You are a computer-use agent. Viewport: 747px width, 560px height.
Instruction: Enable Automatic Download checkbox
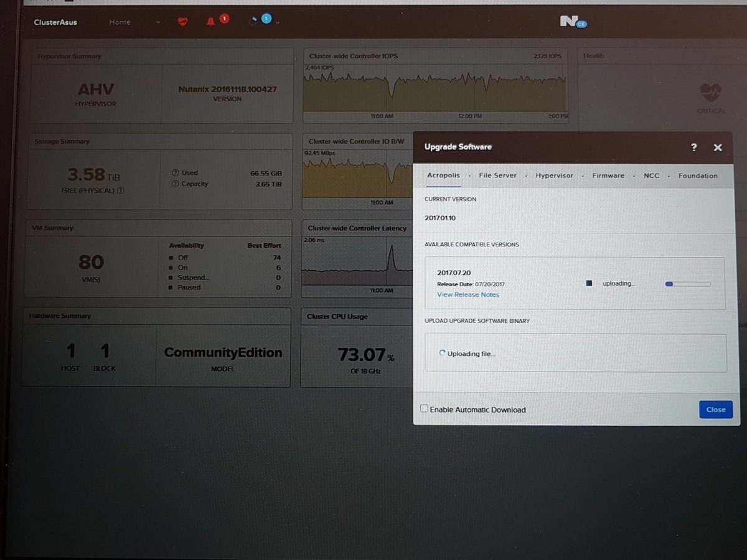click(424, 409)
